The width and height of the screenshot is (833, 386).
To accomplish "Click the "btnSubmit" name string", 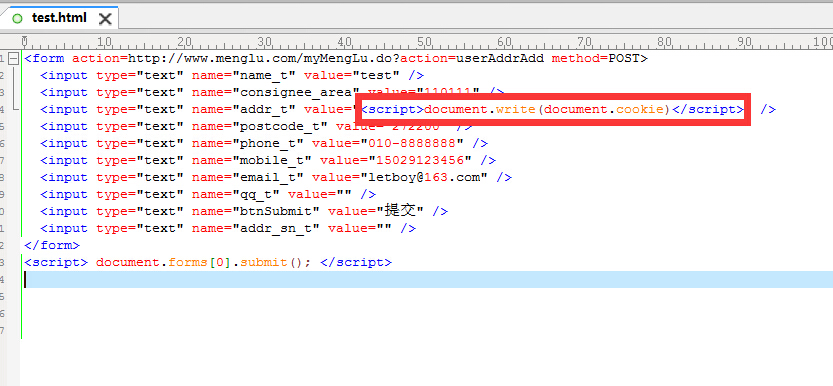I will 276,211.
